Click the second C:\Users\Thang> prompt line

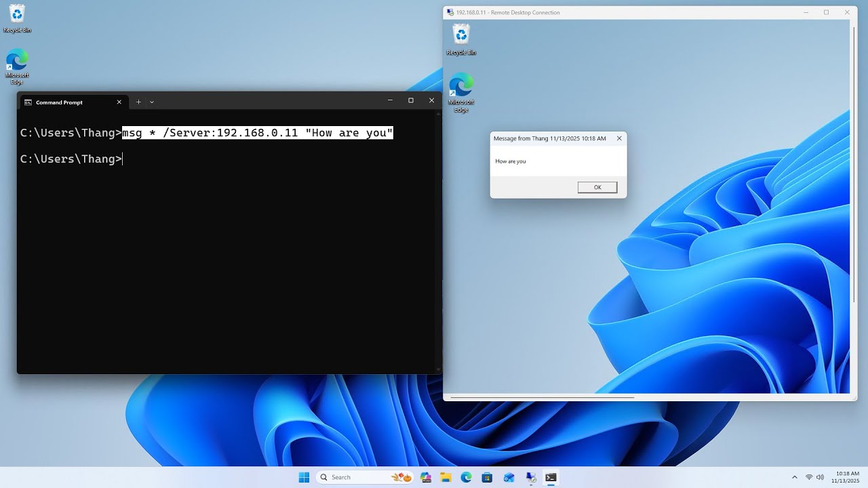[x=71, y=159]
